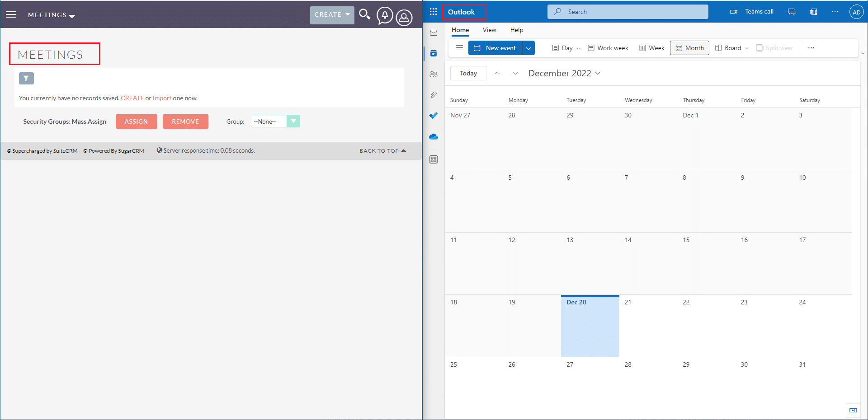Open Calendar in Outlook sidebar
868x420 pixels.
click(434, 53)
